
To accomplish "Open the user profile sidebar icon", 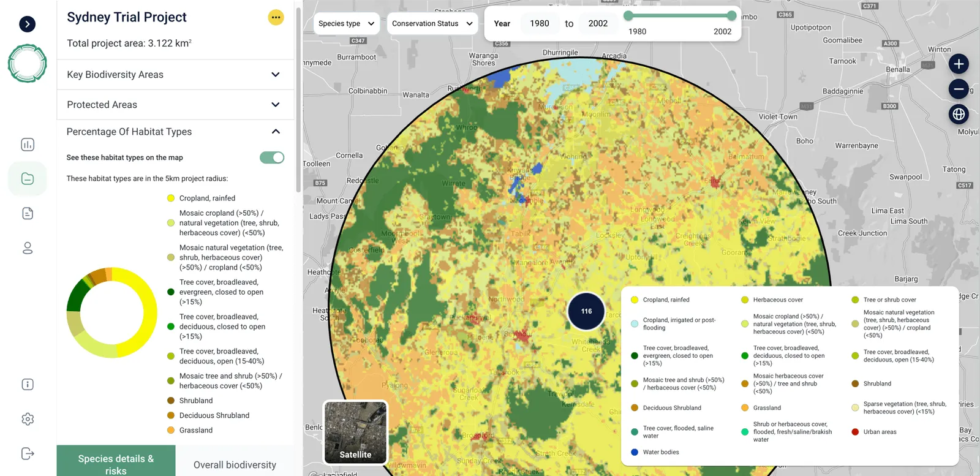I will pos(28,248).
